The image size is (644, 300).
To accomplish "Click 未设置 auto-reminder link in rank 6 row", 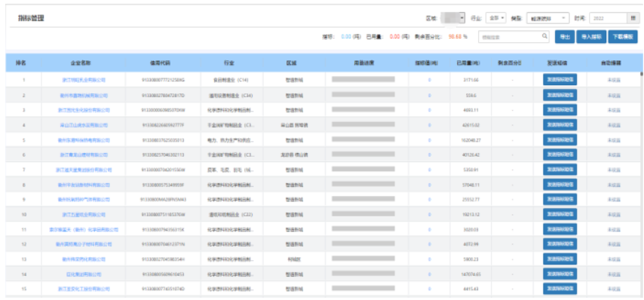I will [614, 155].
